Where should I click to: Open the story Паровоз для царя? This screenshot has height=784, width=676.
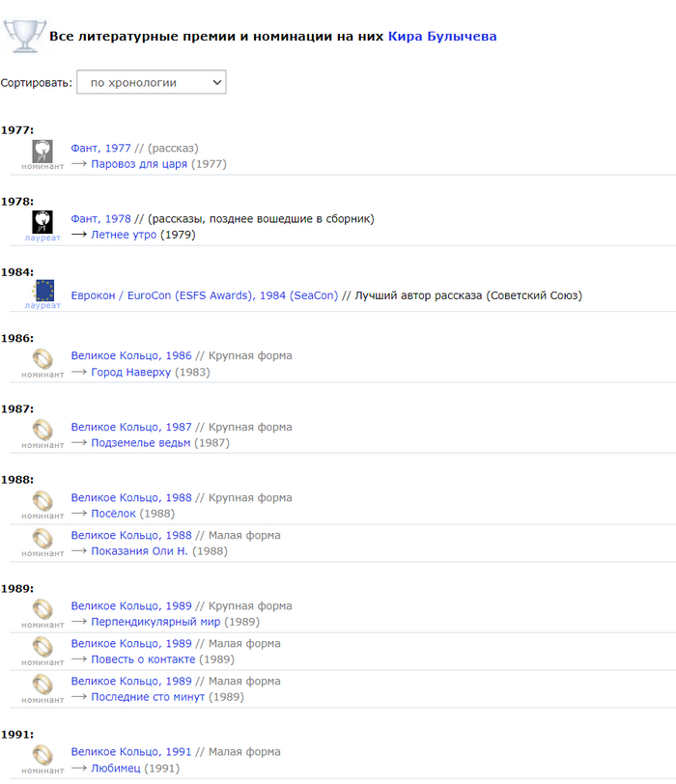139,164
